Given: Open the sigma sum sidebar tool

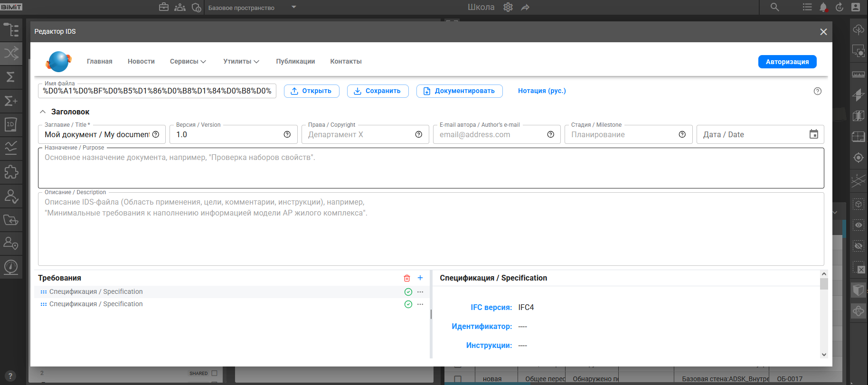Looking at the screenshot, I should (x=11, y=77).
